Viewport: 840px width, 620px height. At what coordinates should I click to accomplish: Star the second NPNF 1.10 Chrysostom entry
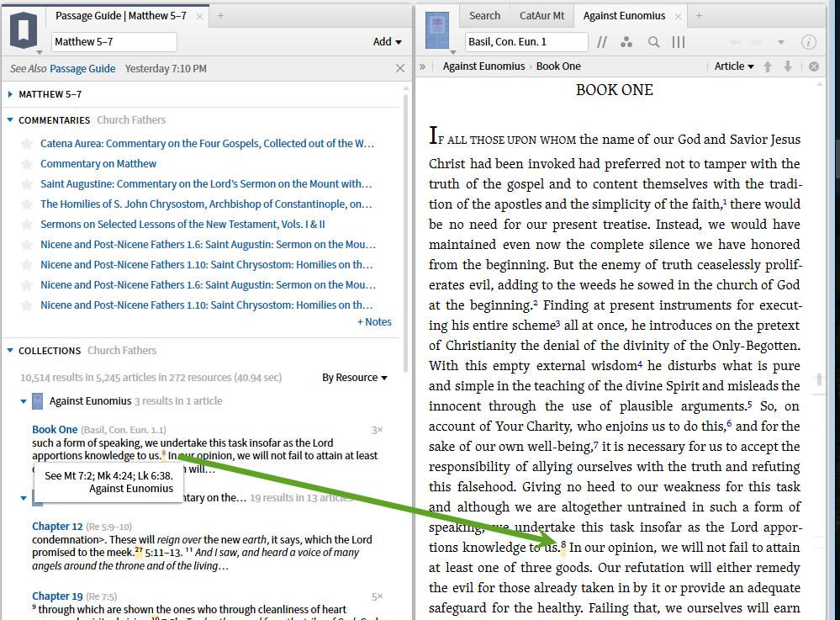pos(26,305)
